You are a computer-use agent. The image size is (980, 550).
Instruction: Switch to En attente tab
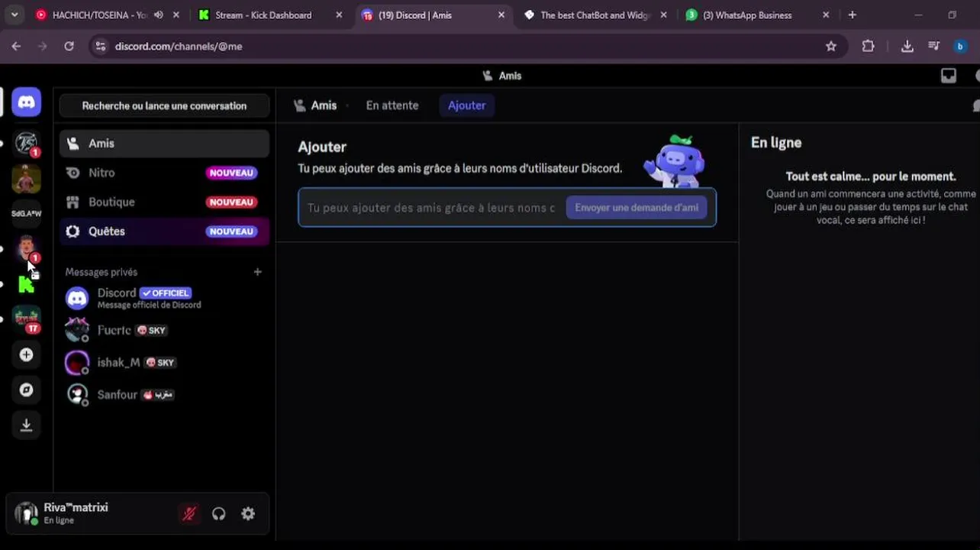coord(392,105)
